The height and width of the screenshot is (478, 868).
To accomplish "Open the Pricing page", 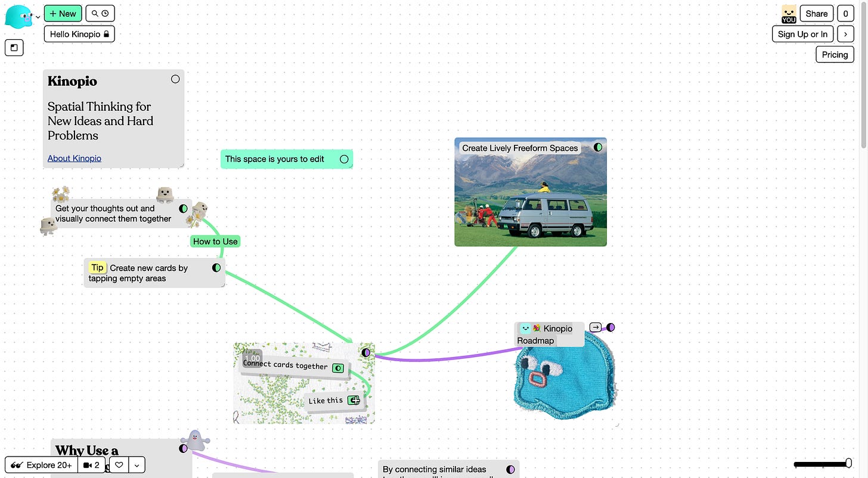I will click(x=835, y=54).
